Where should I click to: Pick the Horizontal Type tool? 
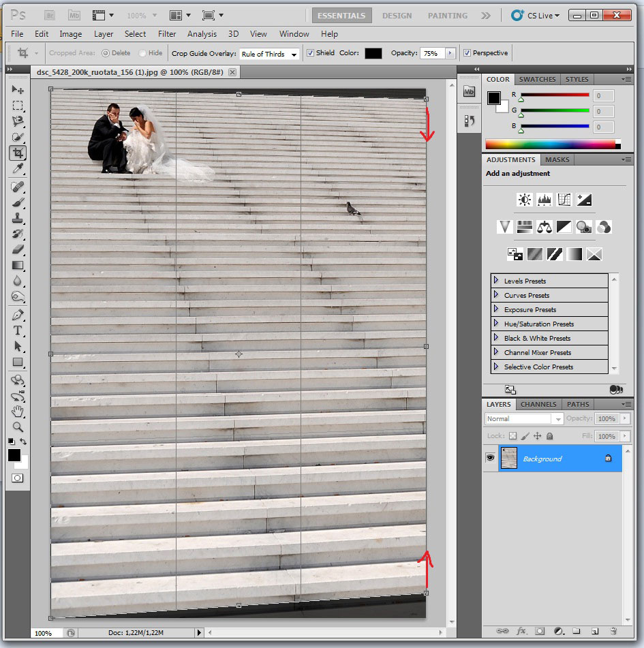coord(18,330)
